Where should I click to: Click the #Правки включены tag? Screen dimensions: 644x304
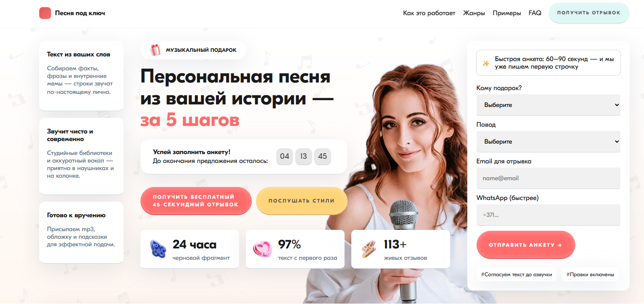click(590, 275)
